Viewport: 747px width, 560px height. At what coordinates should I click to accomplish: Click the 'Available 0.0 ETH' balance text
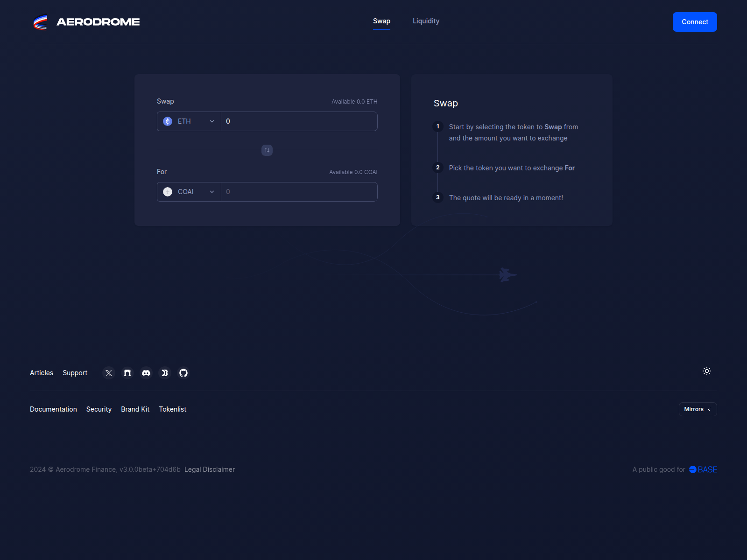(x=354, y=102)
